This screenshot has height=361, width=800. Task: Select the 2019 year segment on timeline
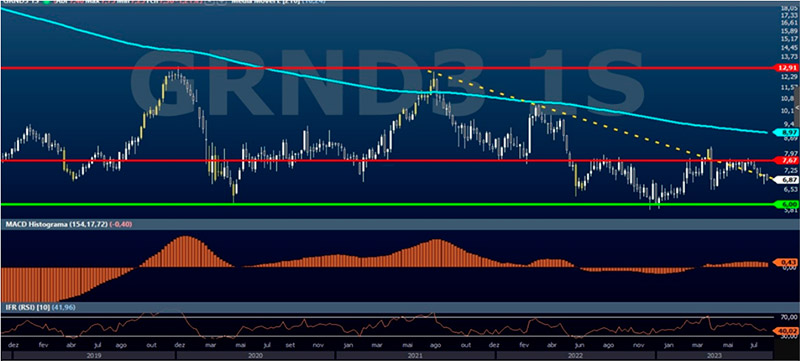point(94,354)
